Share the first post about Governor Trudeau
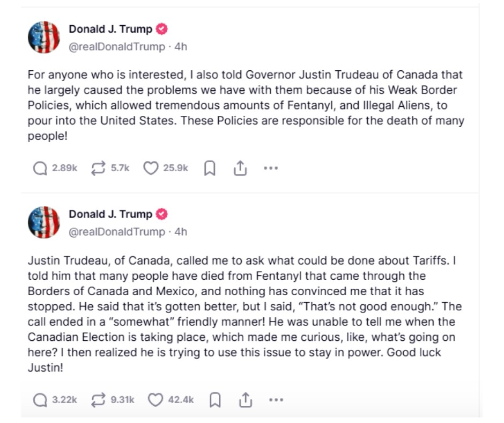 pyautogui.click(x=240, y=169)
